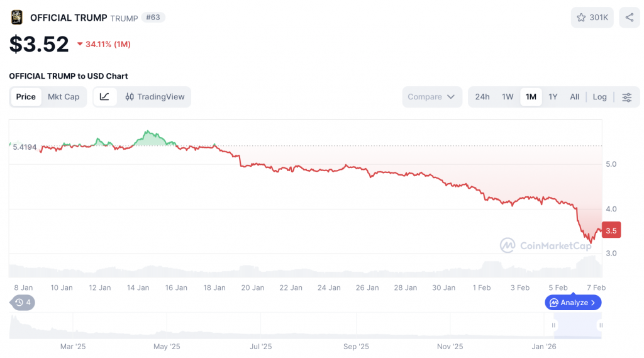Add to watchlist with star icon
The height and width of the screenshot is (358, 644).
coord(592,18)
